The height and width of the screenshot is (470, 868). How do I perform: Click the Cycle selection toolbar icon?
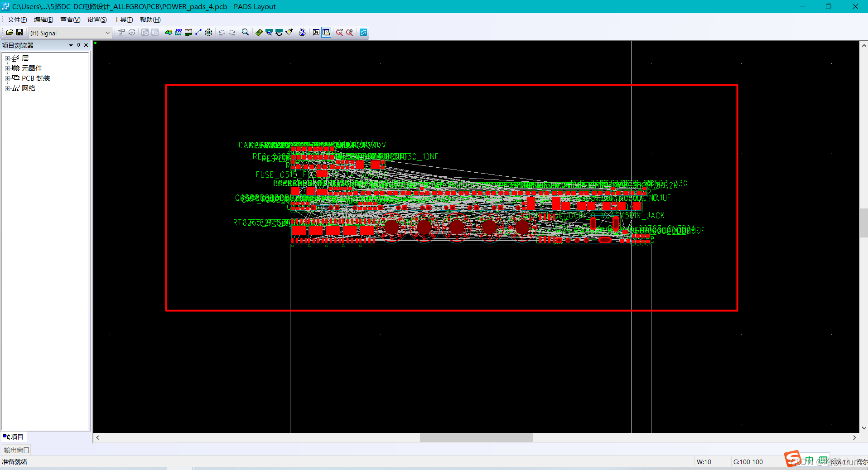132,32
